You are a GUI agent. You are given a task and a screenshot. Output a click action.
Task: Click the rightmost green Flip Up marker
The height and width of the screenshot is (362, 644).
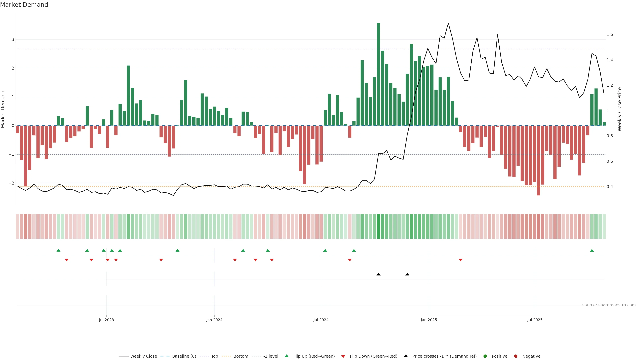tap(592, 251)
